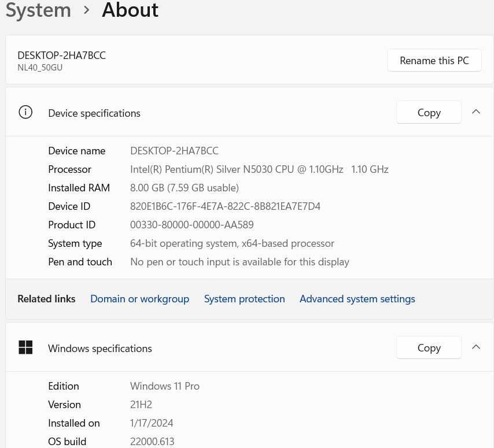The height and width of the screenshot is (448, 494).
Task: Click the Product ID value 00330-80000-00000-AA589
Action: (192, 225)
